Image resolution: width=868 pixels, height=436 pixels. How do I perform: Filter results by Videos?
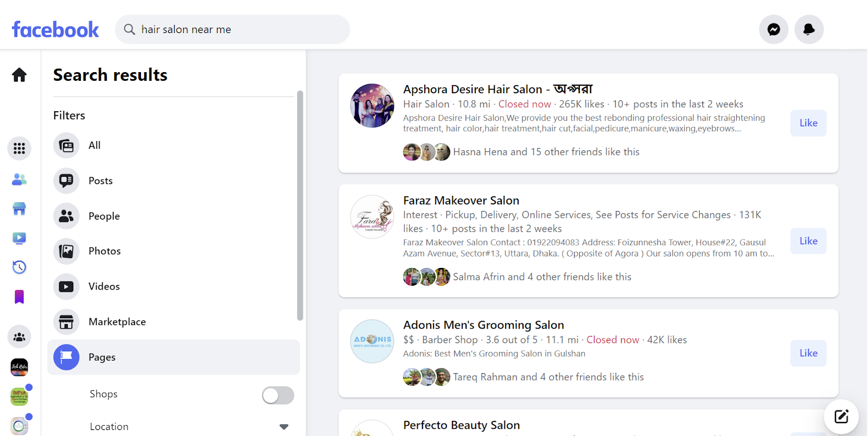pos(174,286)
